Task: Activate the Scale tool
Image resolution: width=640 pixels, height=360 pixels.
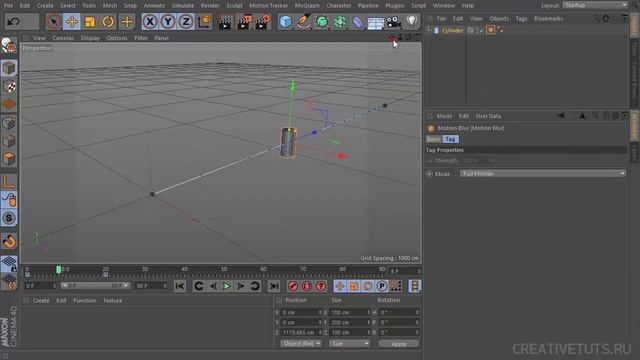Action: (x=90, y=21)
